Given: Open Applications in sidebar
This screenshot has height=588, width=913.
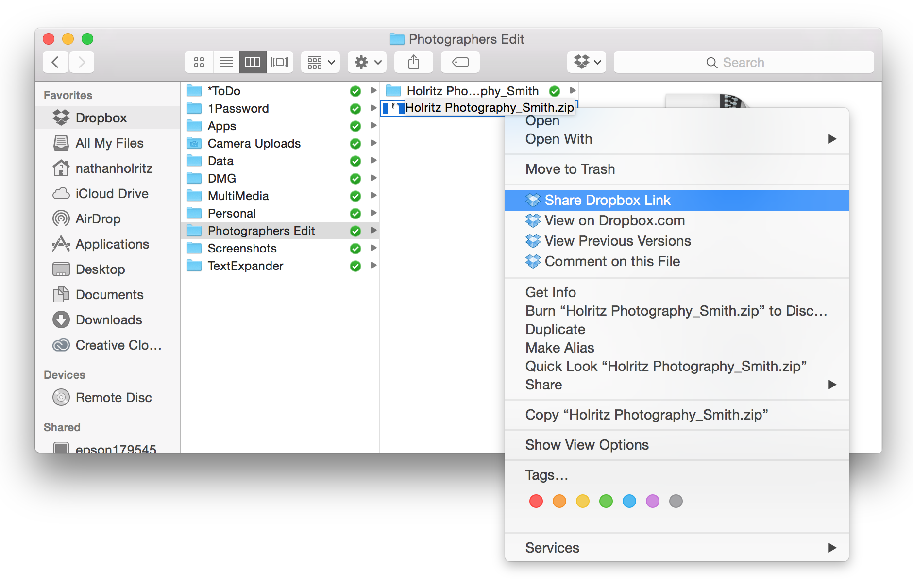Looking at the screenshot, I should 108,244.
